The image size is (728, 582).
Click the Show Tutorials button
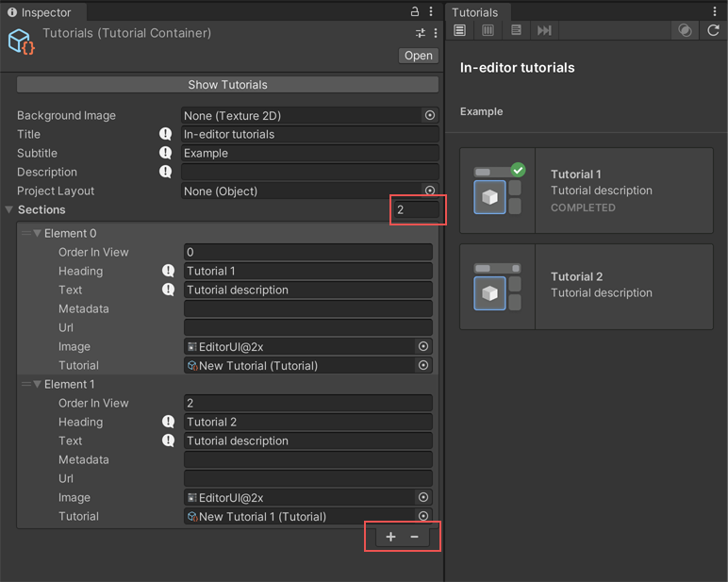coord(227,85)
